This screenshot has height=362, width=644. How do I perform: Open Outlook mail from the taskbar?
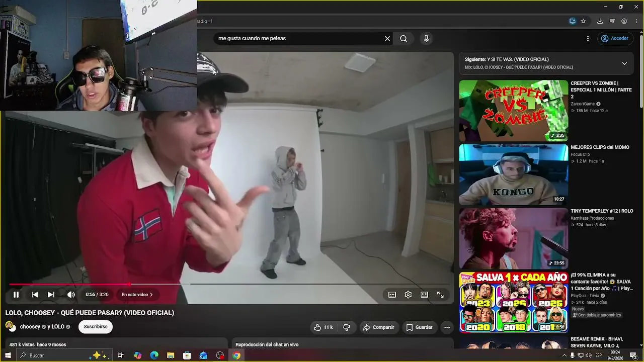203,355
